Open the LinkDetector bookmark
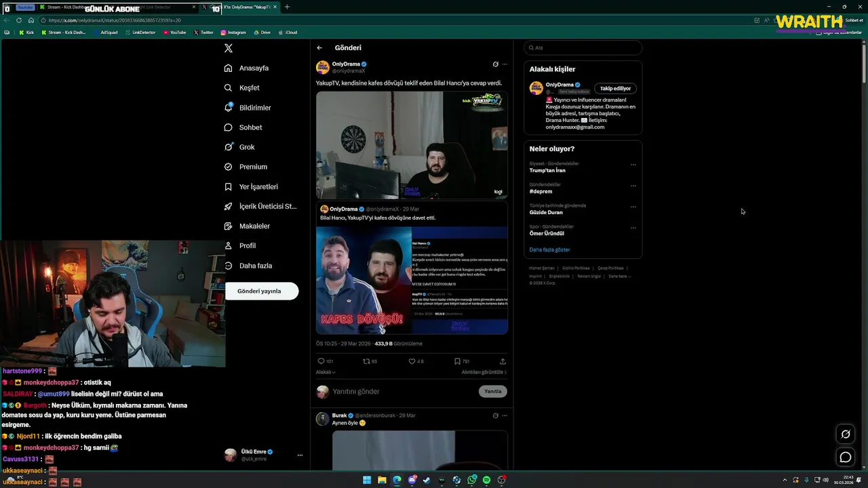 140,33
